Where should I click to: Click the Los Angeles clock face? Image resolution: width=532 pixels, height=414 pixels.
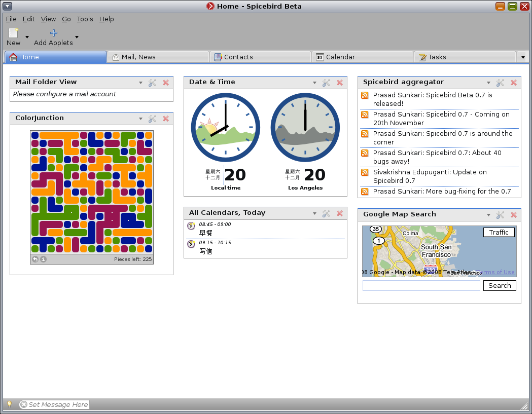tap(305, 128)
